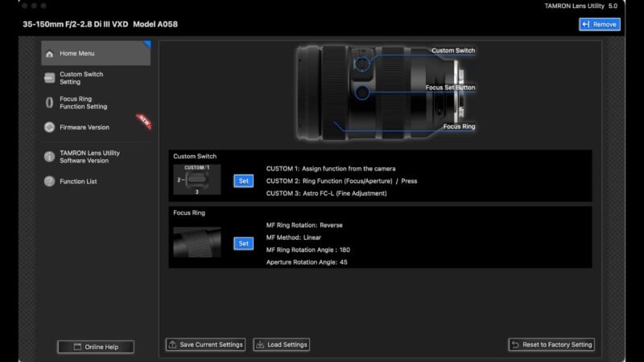
Task: Click the focus set button circle on lens
Action: coord(361,93)
